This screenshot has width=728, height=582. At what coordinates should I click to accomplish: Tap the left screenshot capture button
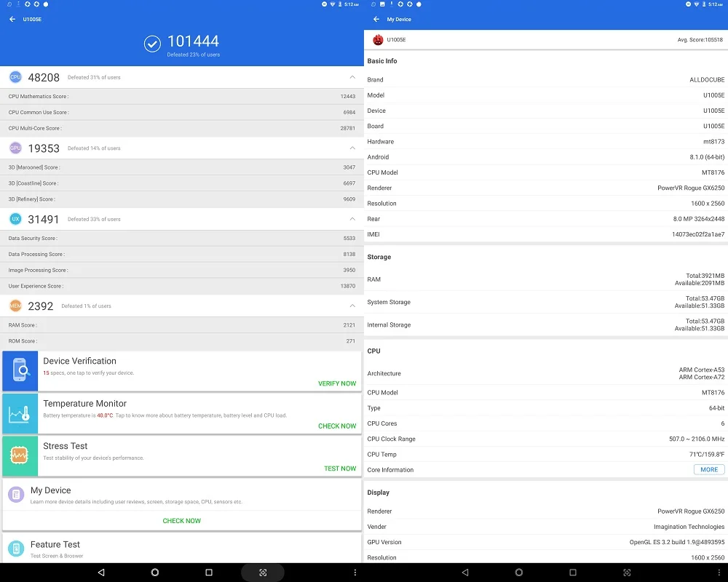263,573
